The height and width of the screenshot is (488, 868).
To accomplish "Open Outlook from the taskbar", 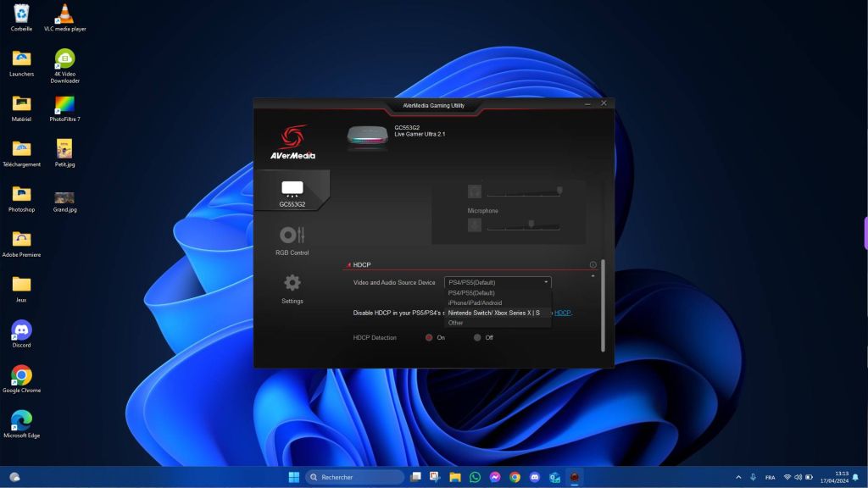I will 554,477.
